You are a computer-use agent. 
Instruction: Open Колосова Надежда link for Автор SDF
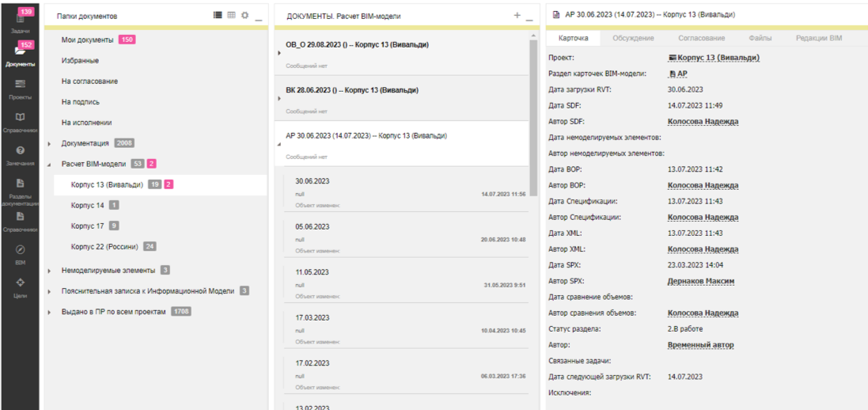(x=703, y=121)
